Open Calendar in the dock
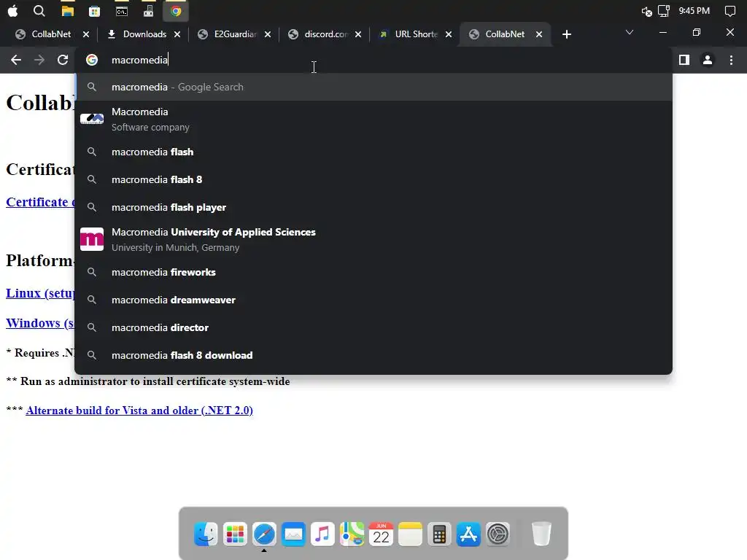The width and height of the screenshot is (747, 560). (x=381, y=534)
